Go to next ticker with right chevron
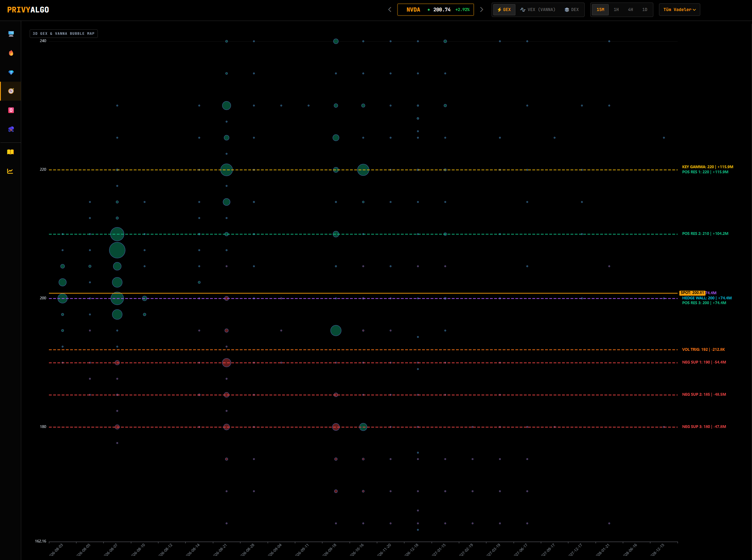The width and height of the screenshot is (752, 560). 481,10
